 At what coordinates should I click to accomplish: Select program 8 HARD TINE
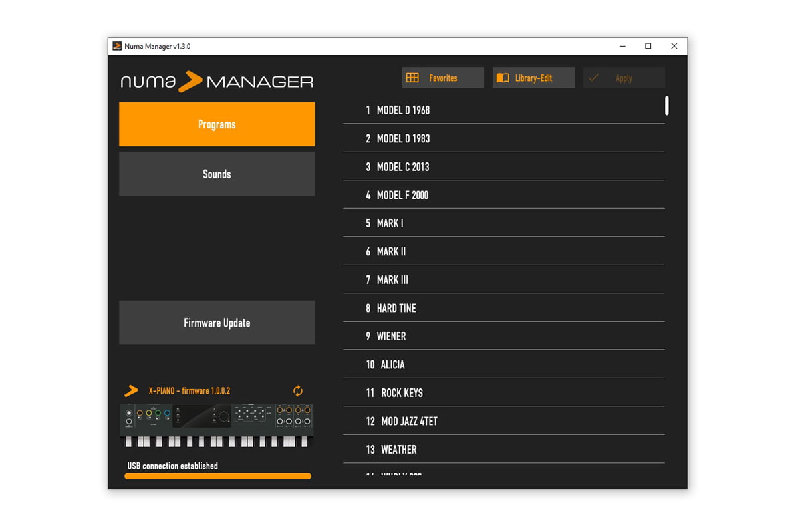pos(503,308)
